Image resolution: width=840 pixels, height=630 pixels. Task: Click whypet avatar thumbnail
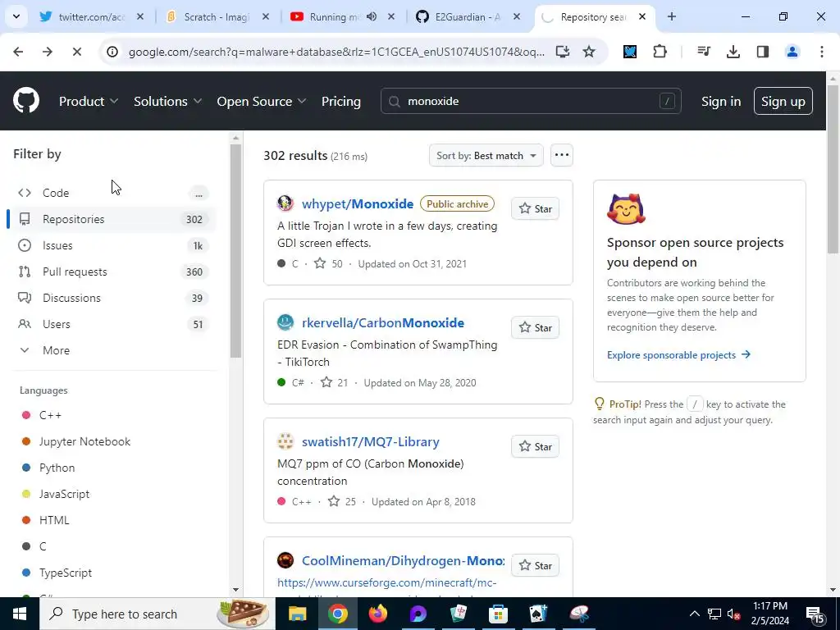tap(285, 203)
